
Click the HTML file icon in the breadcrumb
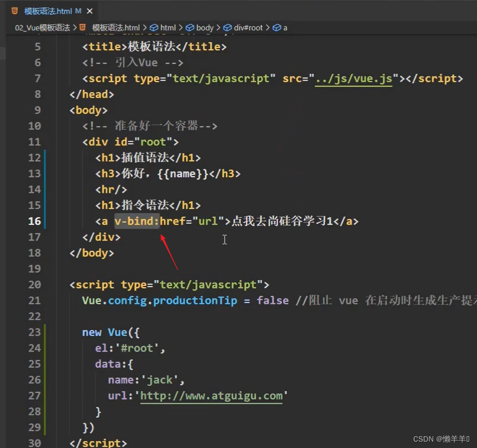click(x=83, y=27)
